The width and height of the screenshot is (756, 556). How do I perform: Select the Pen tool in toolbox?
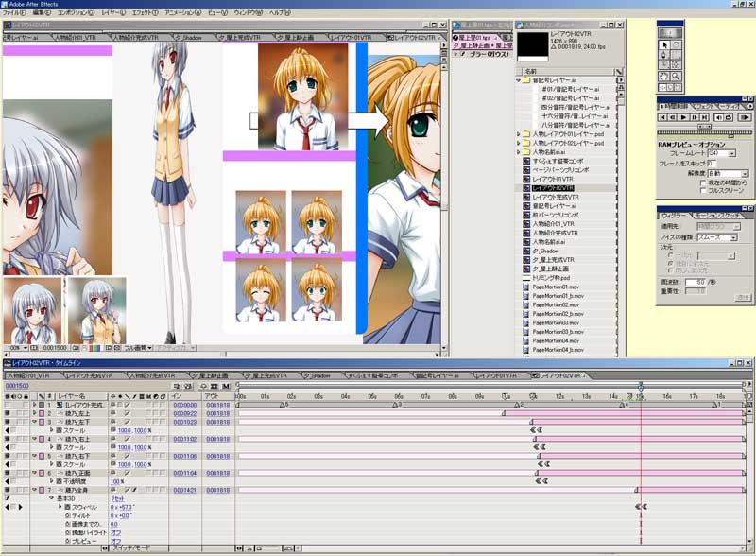[664, 55]
